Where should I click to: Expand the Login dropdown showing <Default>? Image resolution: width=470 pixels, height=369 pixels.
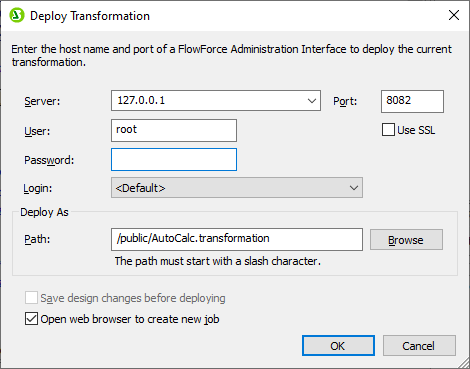(x=237, y=188)
